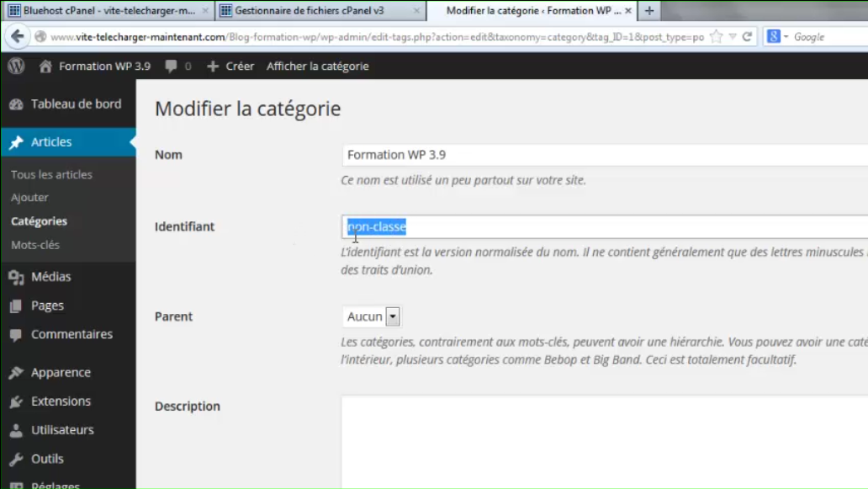Viewport: 868px width, 489px height.
Task: Expand the search engine selector arrow
Action: 786,36
